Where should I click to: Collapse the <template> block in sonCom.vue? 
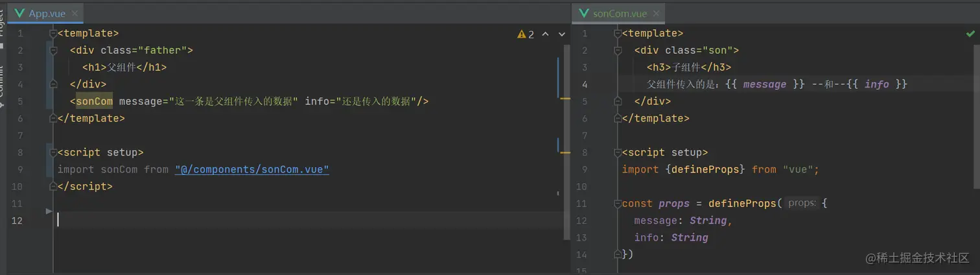618,34
